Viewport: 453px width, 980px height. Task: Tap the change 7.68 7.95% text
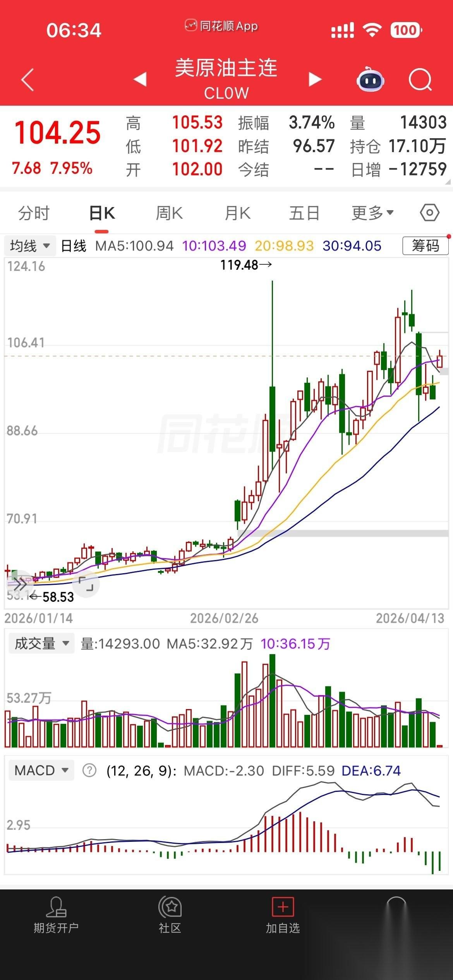(52, 168)
